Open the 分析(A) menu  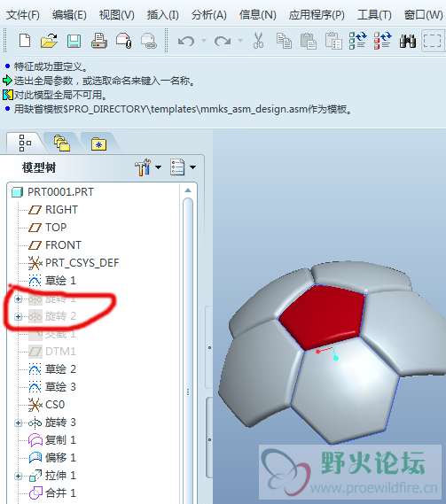click(209, 15)
